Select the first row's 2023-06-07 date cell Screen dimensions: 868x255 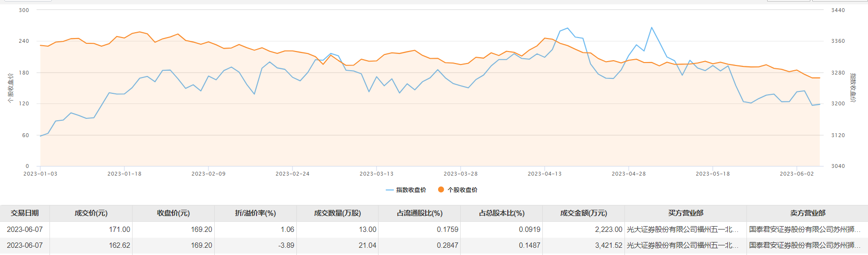pyautogui.click(x=25, y=229)
